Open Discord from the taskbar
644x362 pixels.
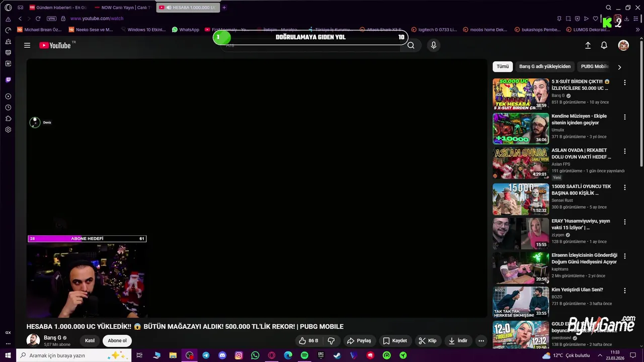(x=222, y=355)
